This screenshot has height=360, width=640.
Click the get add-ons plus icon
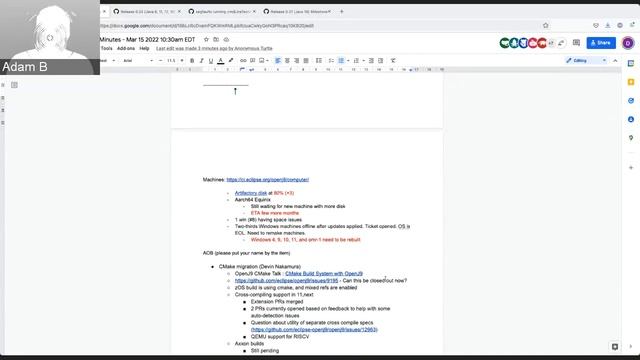point(631,167)
